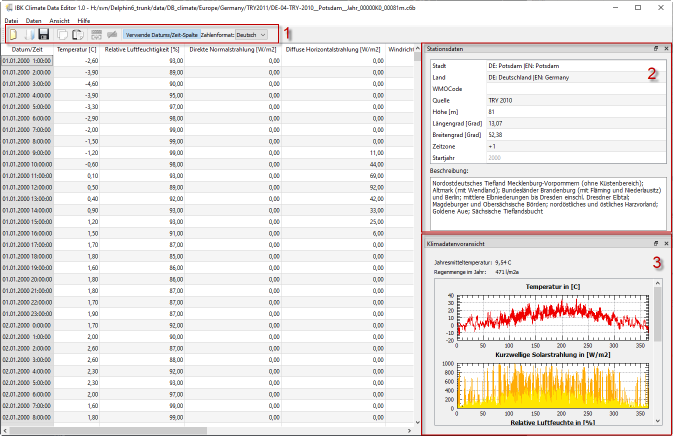Click the Zeitzone field showing +1
Screen dimensions: 673x436
[x=576, y=146]
